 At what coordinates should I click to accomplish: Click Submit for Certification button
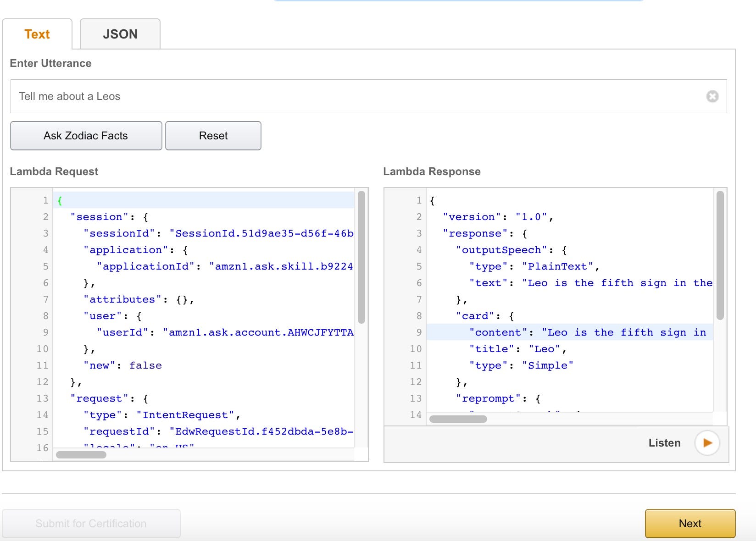coord(91,524)
